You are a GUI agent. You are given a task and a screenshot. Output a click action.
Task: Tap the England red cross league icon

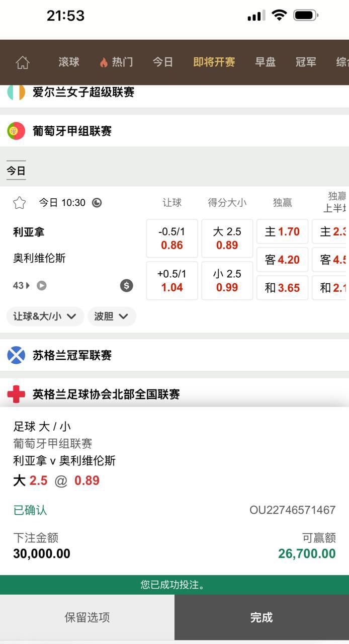click(x=16, y=394)
